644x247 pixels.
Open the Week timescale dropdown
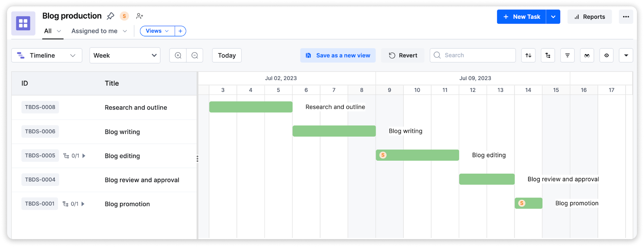125,56
